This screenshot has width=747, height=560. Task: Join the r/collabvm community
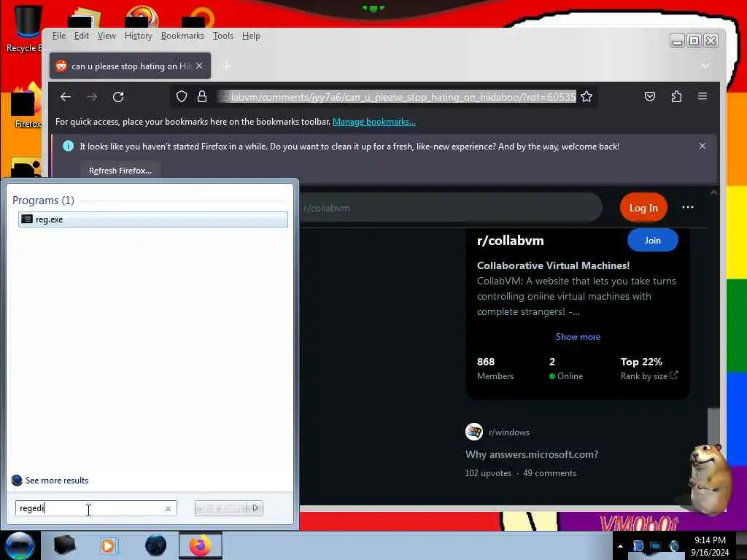pyautogui.click(x=652, y=240)
